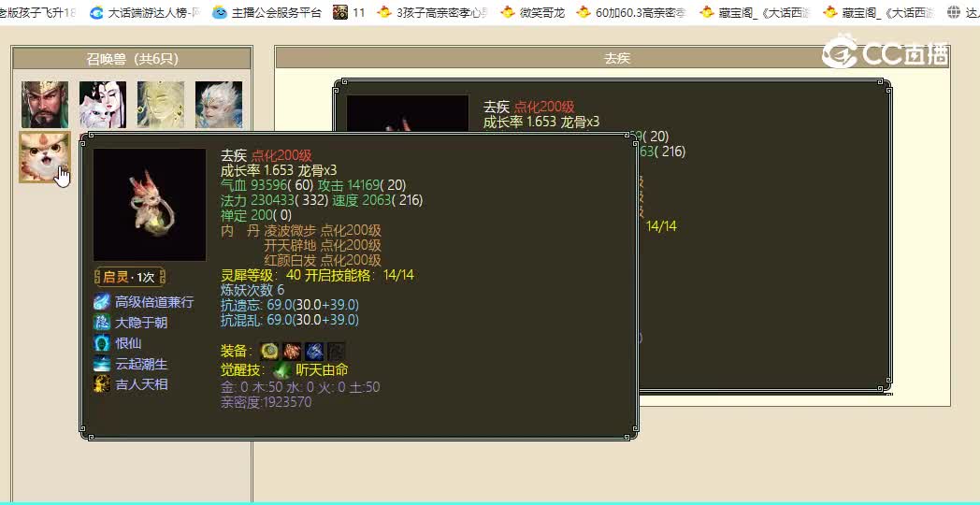This screenshot has height=505, width=980.
Task: Click the 抗混乱 69.0 resistance line
Action: (x=289, y=320)
